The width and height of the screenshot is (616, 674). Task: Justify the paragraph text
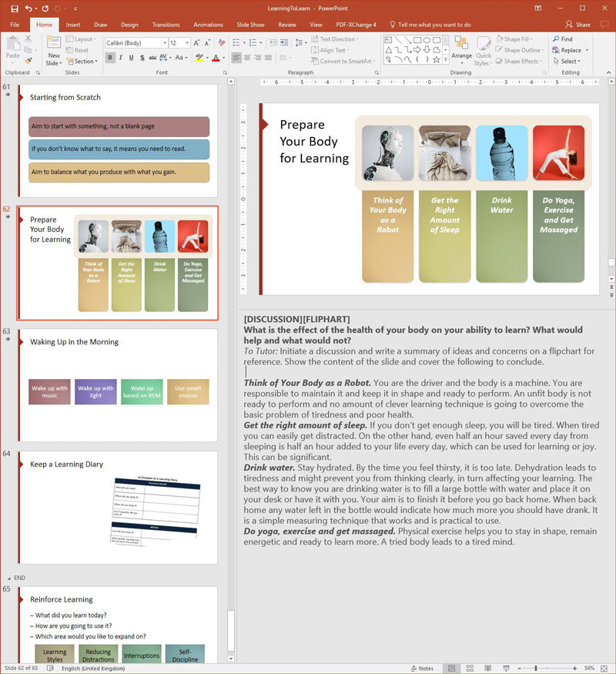(268, 57)
